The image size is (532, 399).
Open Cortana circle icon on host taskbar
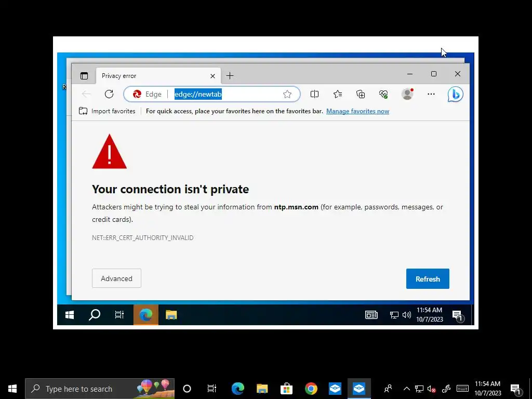click(187, 389)
